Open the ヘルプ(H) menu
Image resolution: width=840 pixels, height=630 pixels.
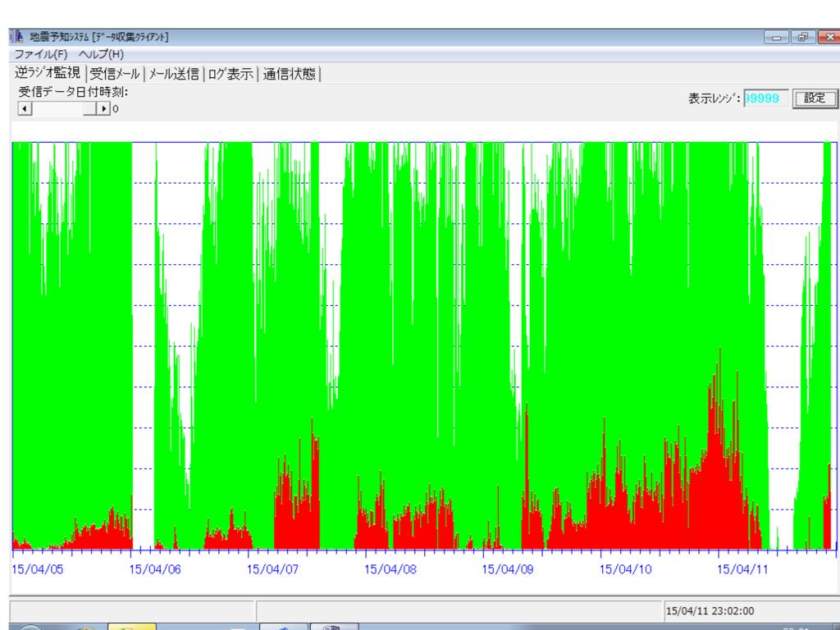[x=101, y=54]
